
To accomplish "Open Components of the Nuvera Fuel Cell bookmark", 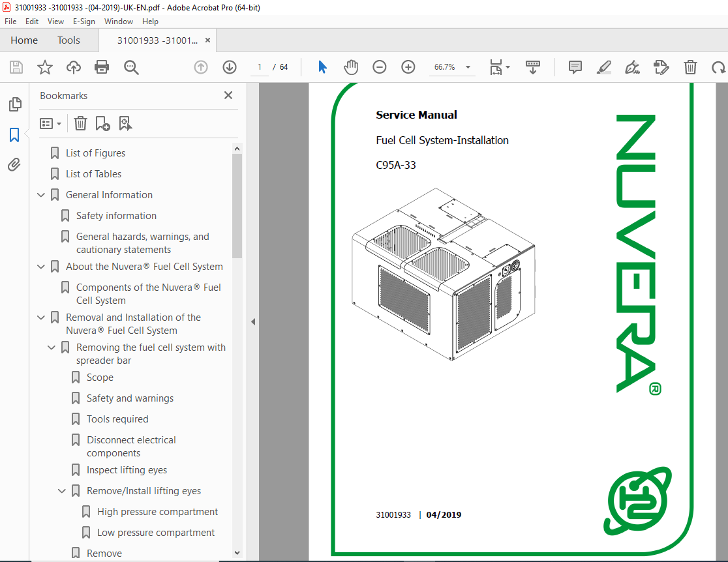I will click(149, 294).
